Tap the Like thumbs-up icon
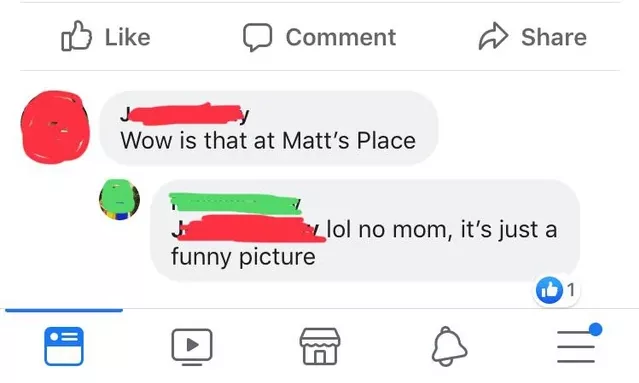This screenshot has height=383, width=639. (x=76, y=36)
